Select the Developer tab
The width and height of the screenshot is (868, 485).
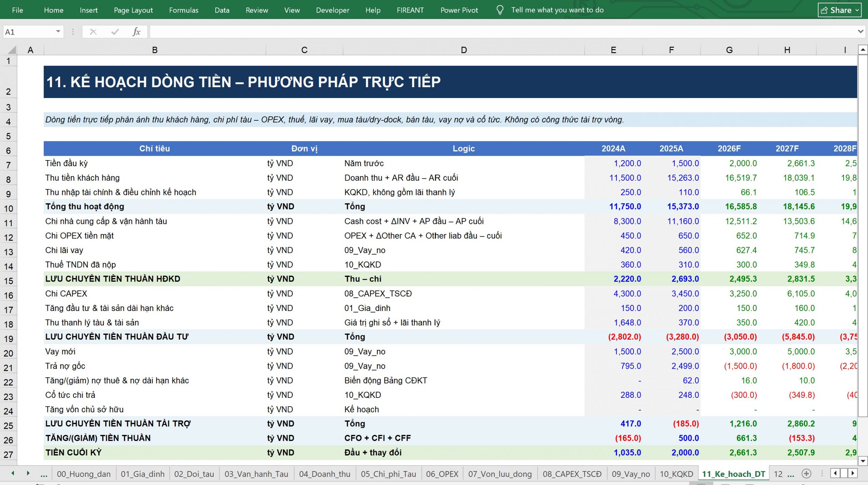click(x=332, y=10)
